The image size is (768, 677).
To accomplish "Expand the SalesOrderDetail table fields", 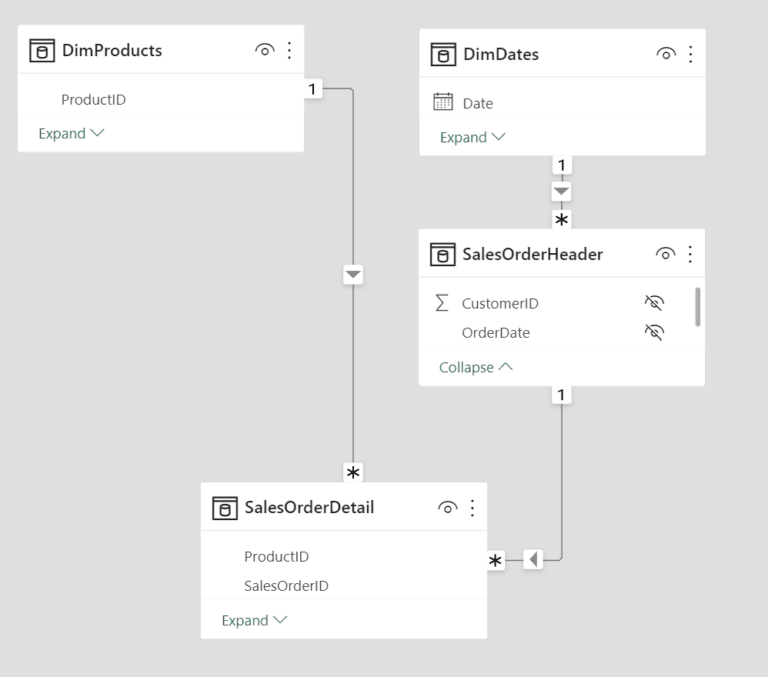I will 254,620.
